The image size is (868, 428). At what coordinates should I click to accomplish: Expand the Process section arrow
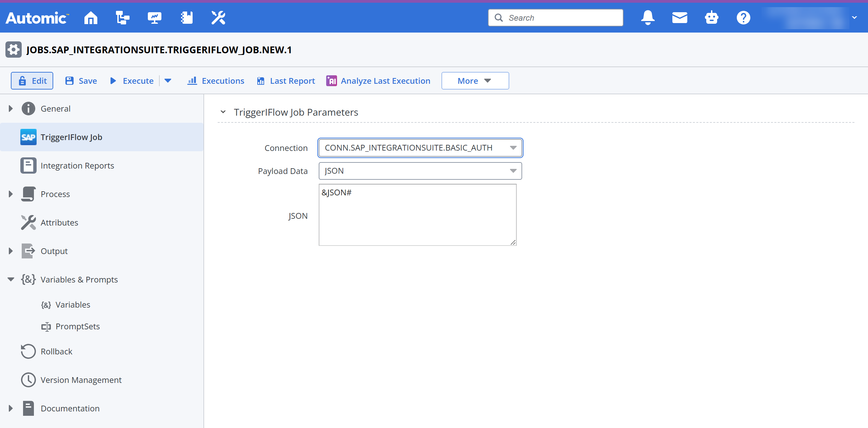(11, 194)
